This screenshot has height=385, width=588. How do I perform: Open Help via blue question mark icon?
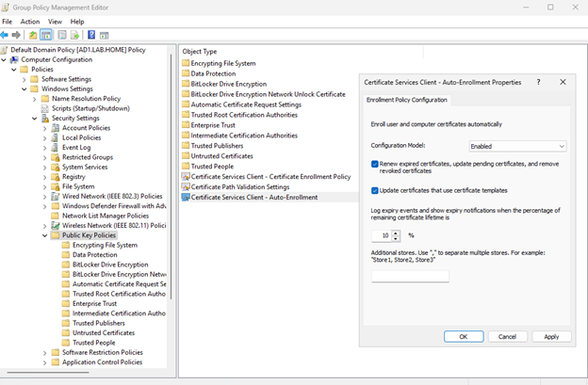[91, 35]
